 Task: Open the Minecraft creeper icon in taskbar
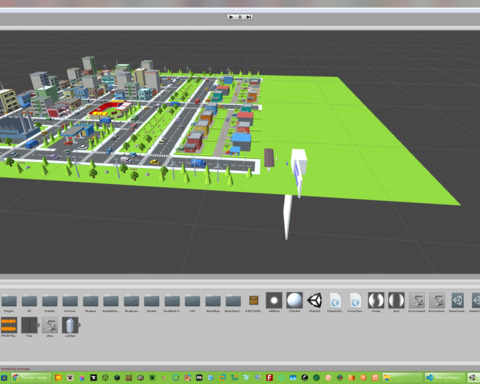pos(152,378)
